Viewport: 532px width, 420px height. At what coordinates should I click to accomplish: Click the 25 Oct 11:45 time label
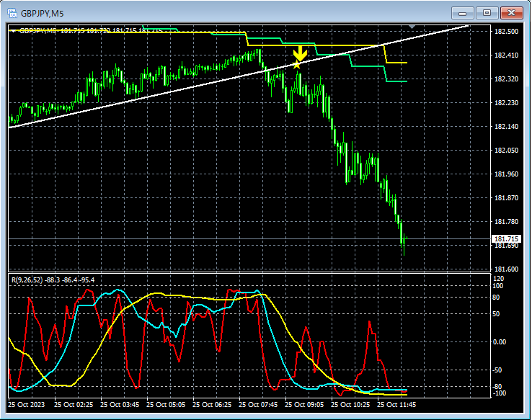[x=396, y=405]
